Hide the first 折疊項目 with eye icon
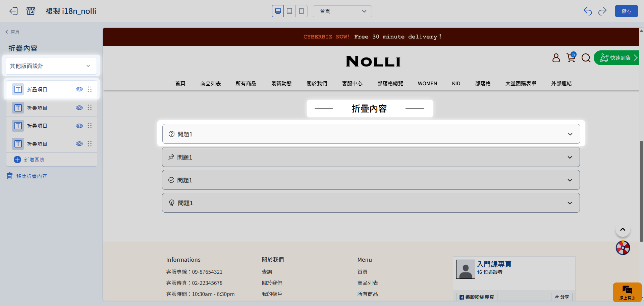Screen dimensions: 644x306 pos(79,89)
